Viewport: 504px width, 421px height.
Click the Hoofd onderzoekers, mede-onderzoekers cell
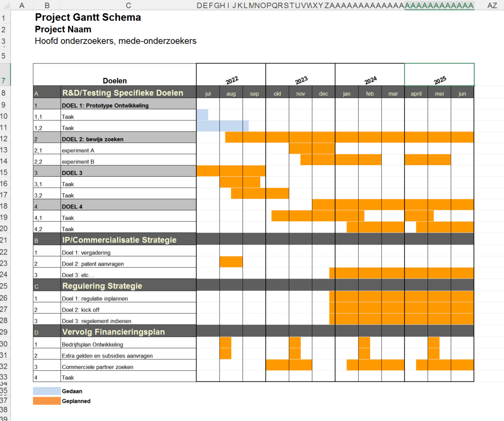click(115, 41)
